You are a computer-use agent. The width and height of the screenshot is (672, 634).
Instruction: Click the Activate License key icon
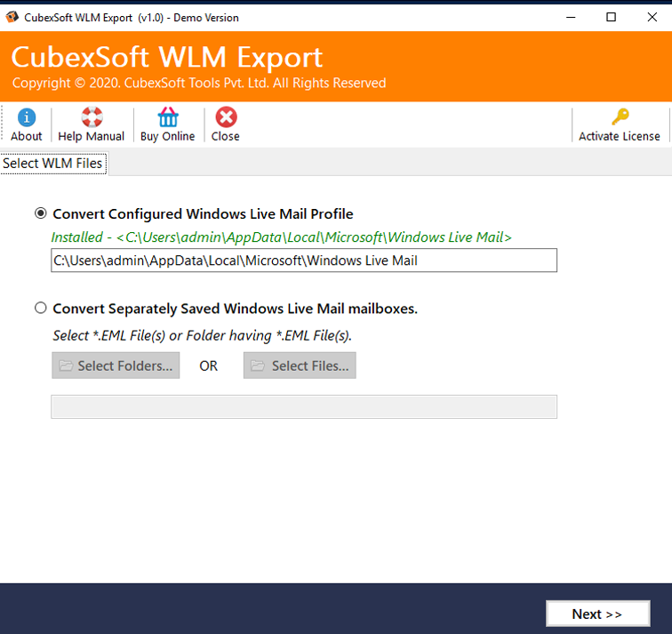(x=620, y=117)
